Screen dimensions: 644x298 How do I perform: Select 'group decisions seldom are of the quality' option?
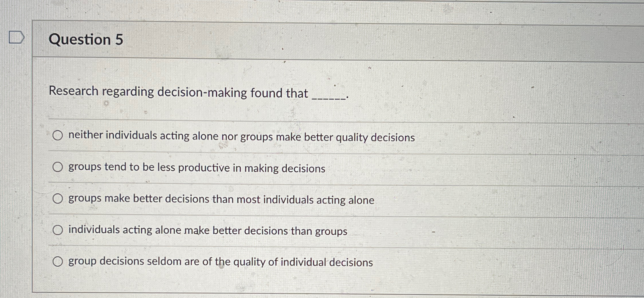tap(58, 261)
